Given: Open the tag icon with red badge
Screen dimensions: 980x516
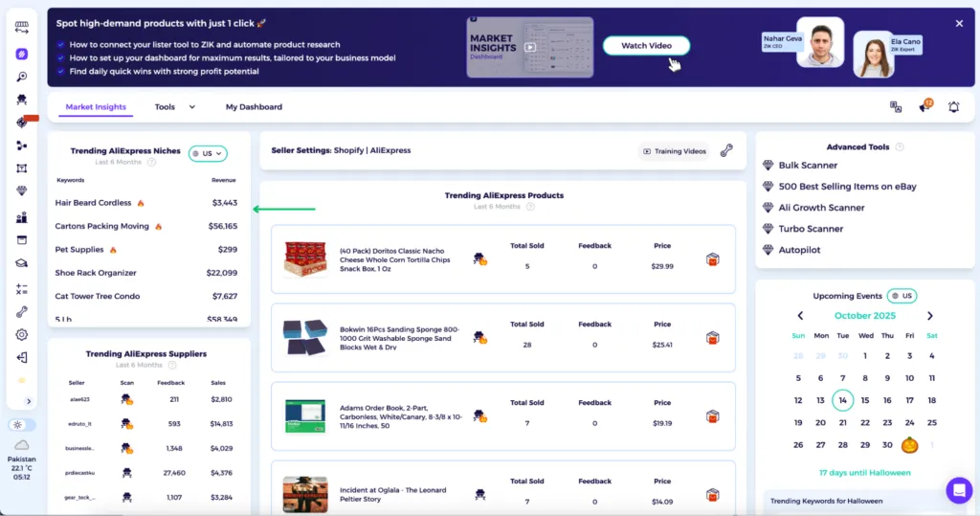Looking at the screenshot, I should 23,122.
